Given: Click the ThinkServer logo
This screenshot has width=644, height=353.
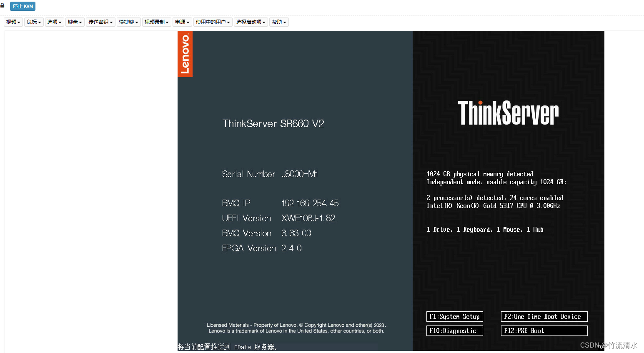Looking at the screenshot, I should [508, 113].
